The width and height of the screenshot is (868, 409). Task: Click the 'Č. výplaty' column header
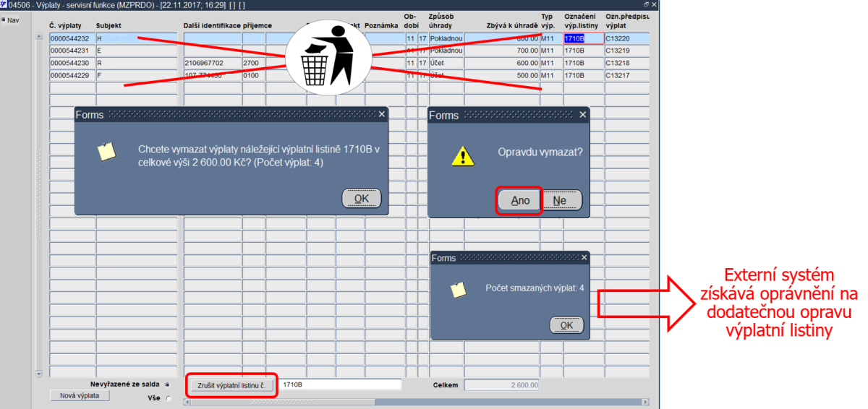[65, 25]
